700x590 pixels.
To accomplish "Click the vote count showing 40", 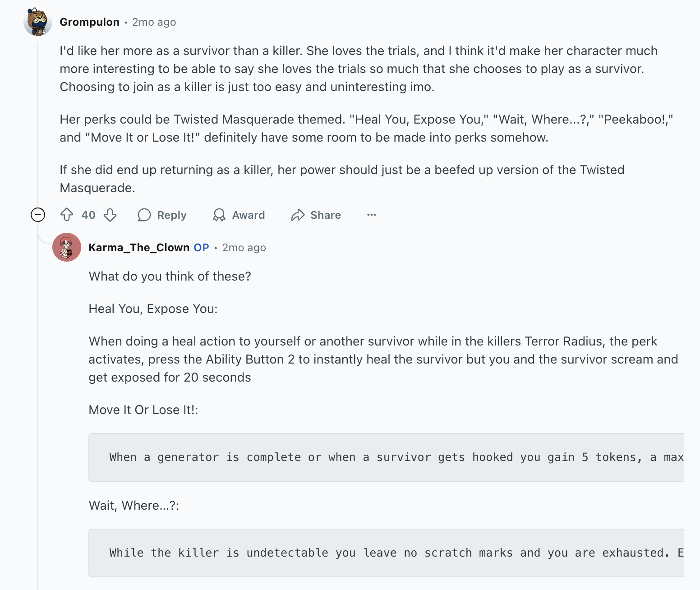I will click(x=87, y=216).
